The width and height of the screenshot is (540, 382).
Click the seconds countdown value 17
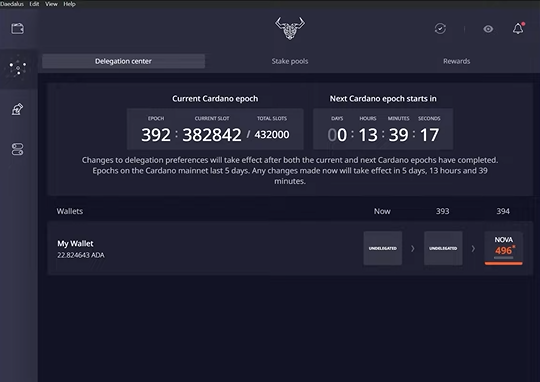(429, 135)
